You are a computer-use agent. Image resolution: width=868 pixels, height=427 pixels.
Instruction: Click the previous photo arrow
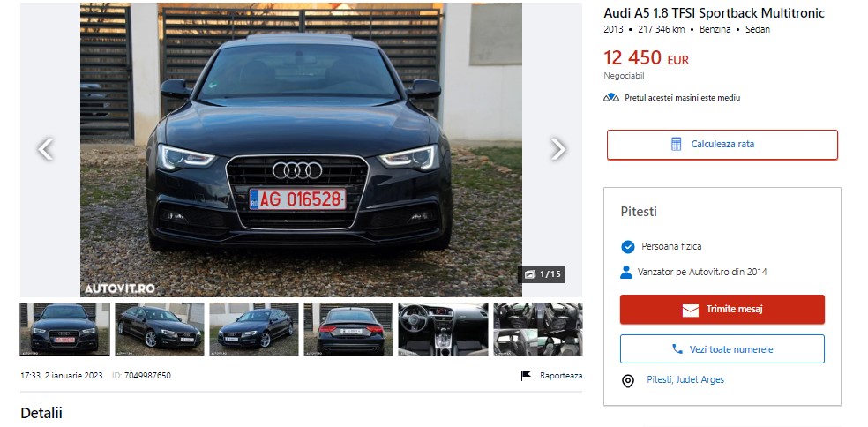[x=46, y=150]
